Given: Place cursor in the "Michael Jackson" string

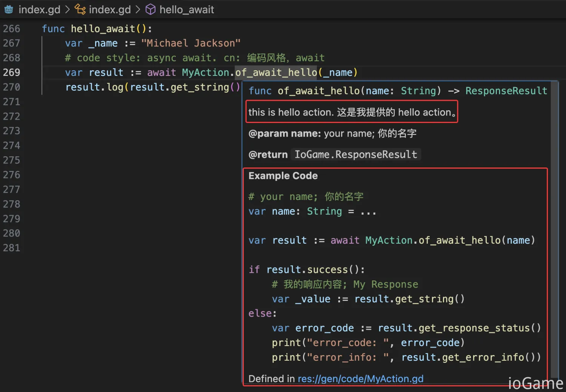Looking at the screenshot, I should click(191, 43).
